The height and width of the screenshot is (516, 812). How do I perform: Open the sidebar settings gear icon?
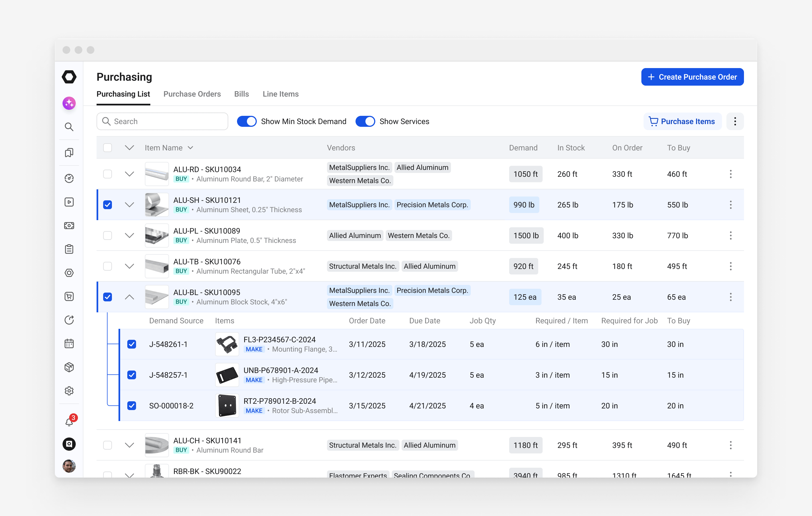[69, 391]
